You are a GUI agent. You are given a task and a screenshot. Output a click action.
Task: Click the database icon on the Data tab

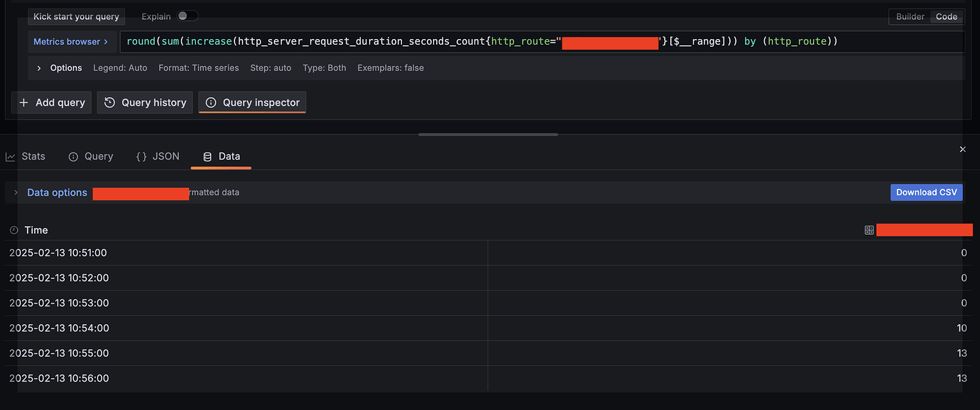pyautogui.click(x=207, y=155)
